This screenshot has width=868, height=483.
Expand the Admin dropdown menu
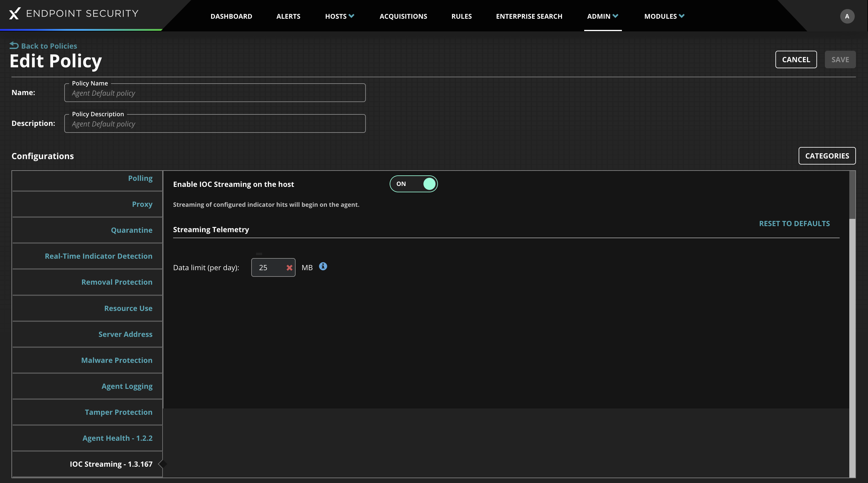[x=603, y=16]
